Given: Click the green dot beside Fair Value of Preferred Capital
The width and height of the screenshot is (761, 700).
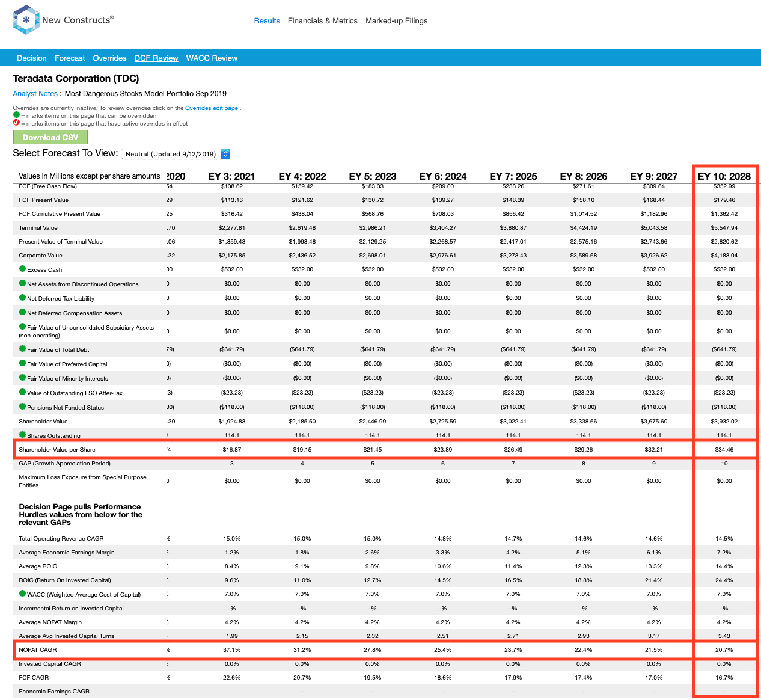Looking at the screenshot, I should click(23, 363).
